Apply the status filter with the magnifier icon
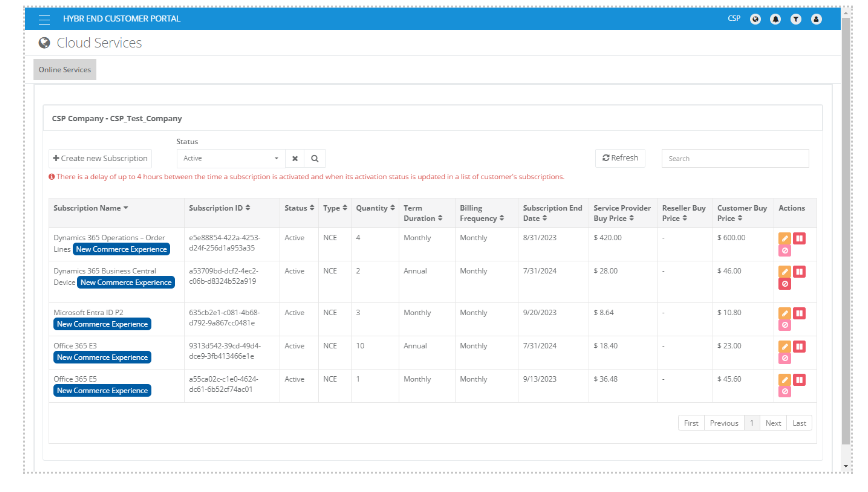This screenshot has width=868, height=492. tap(314, 158)
